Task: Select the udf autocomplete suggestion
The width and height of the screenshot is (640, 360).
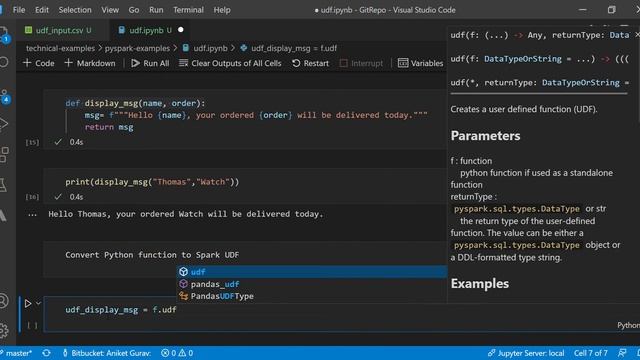Action: (x=312, y=272)
